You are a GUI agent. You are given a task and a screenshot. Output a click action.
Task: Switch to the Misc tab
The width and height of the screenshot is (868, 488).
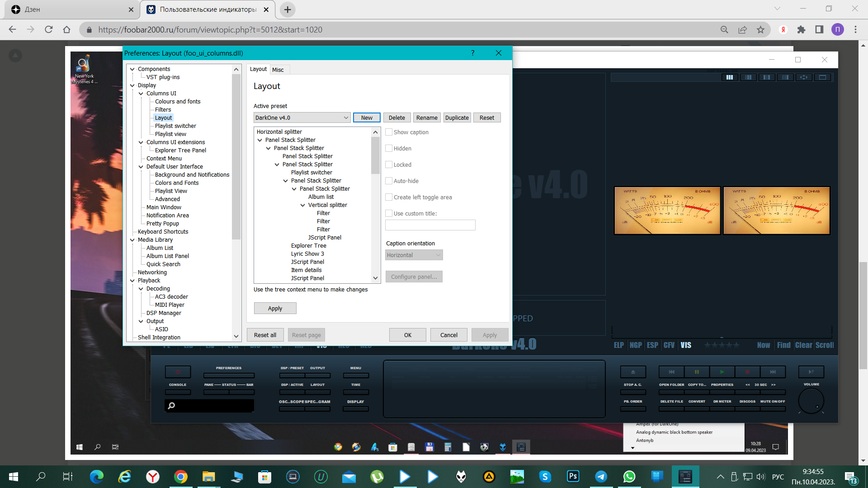(x=278, y=70)
